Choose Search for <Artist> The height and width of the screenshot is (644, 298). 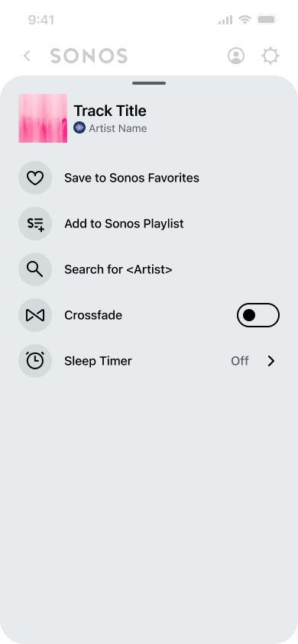(x=118, y=269)
